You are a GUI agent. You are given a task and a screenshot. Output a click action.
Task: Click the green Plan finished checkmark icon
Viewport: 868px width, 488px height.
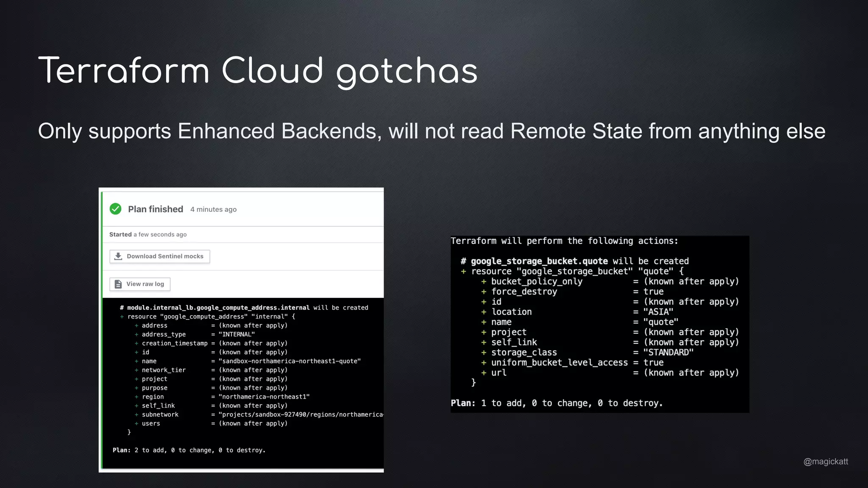[x=115, y=209]
